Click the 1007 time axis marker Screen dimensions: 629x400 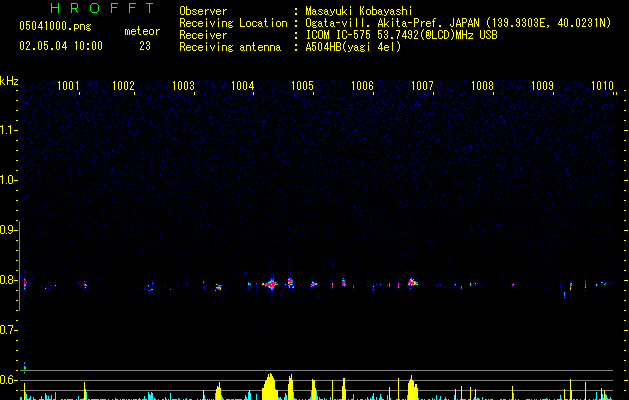click(x=422, y=86)
